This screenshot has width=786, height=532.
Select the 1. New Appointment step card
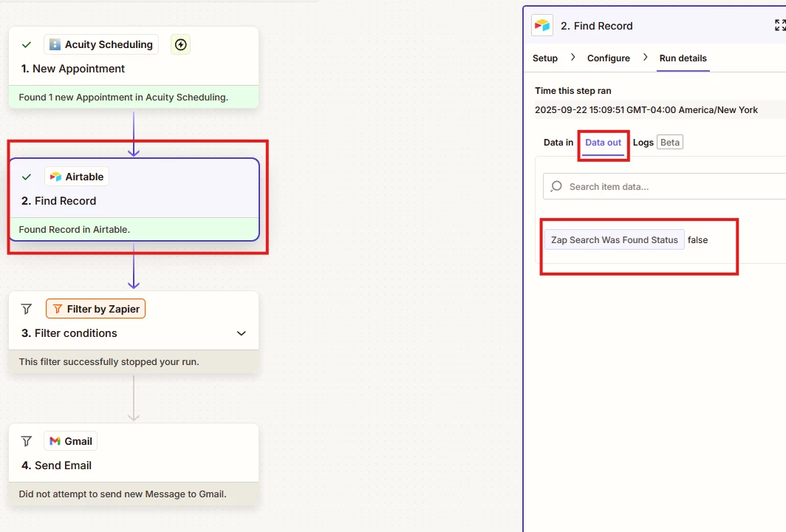click(x=134, y=67)
